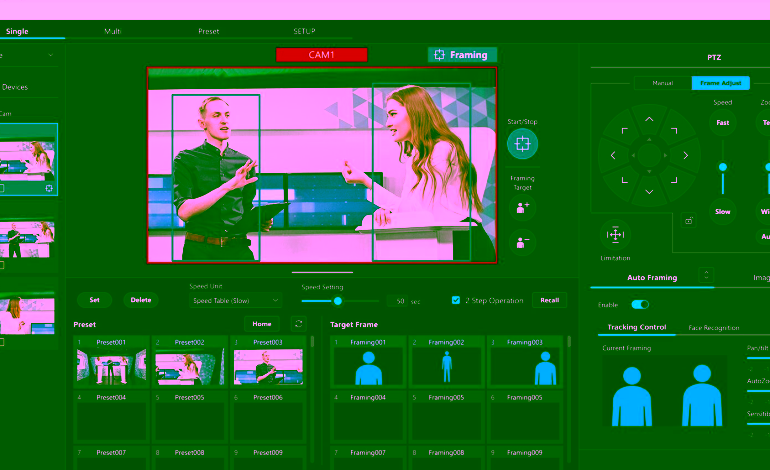Switch to the Multi tab
This screenshot has height=470, width=770.
click(112, 31)
